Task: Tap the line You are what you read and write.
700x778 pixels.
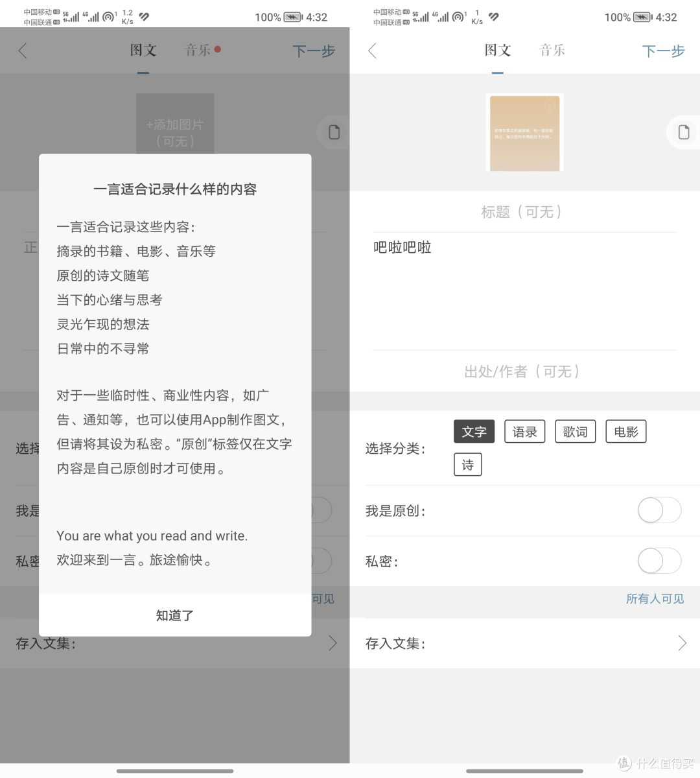Action: (x=152, y=536)
